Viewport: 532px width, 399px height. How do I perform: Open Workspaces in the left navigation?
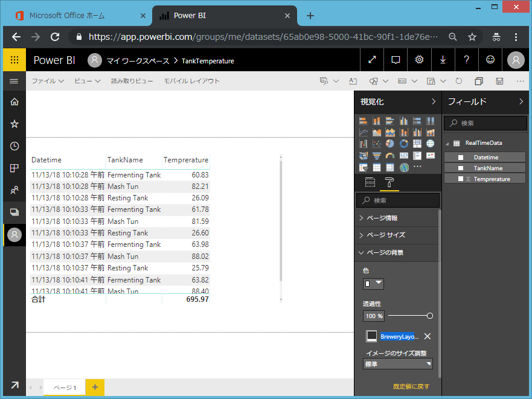pyautogui.click(x=14, y=212)
